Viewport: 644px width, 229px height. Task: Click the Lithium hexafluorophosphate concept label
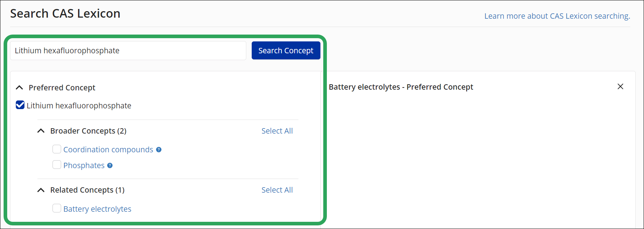(79, 105)
